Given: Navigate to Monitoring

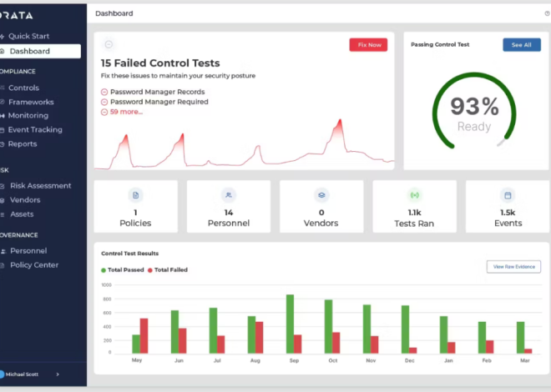Looking at the screenshot, I should coord(28,115).
